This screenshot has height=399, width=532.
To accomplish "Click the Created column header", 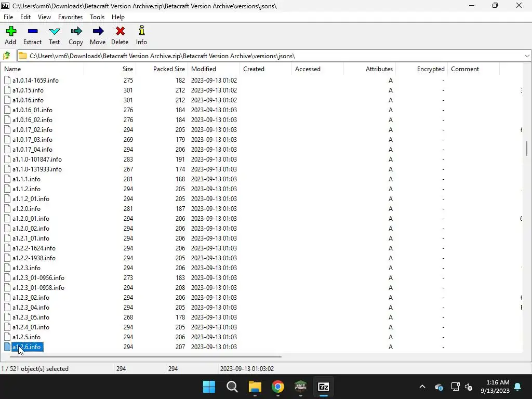I will 265,69.
